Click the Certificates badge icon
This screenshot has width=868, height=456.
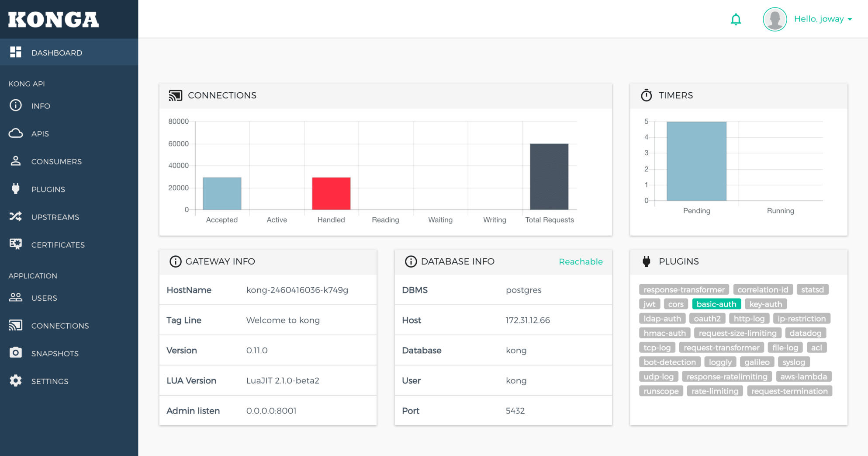pyautogui.click(x=16, y=244)
